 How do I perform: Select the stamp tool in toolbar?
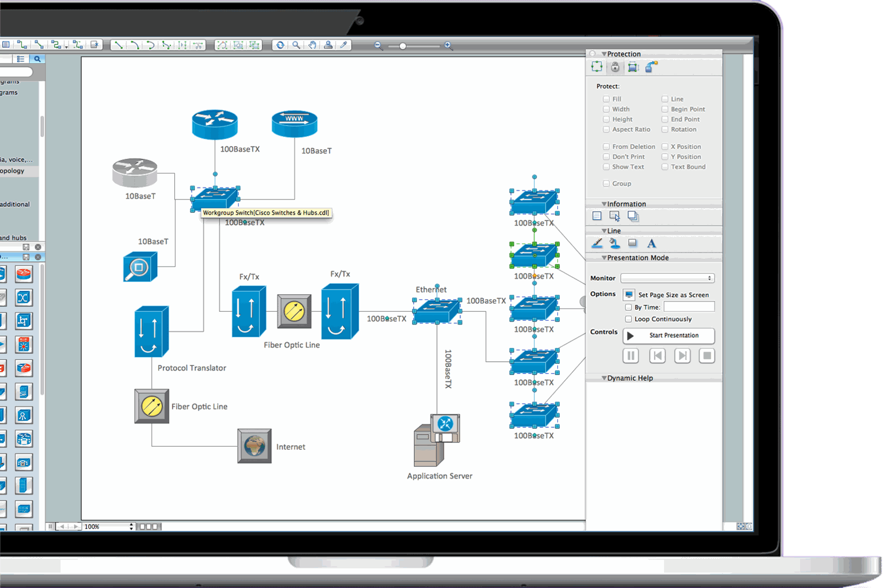click(x=328, y=45)
